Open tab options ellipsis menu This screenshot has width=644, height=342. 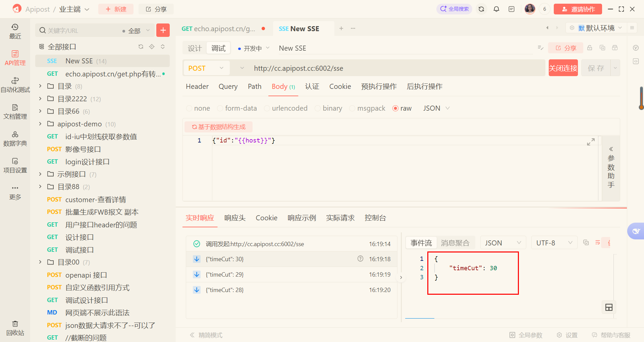(x=353, y=28)
